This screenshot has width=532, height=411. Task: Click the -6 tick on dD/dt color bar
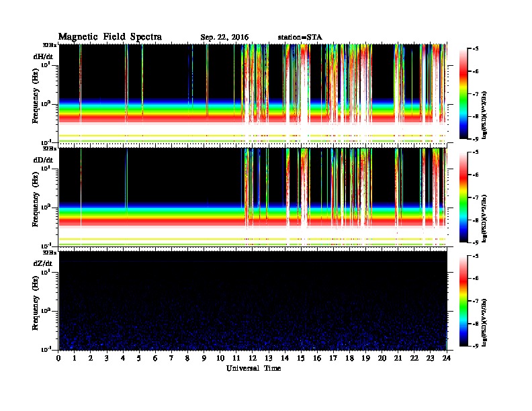click(x=476, y=175)
